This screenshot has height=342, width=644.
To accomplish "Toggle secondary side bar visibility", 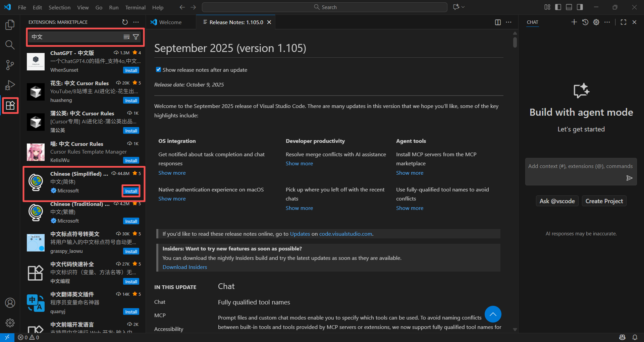I will point(580,7).
